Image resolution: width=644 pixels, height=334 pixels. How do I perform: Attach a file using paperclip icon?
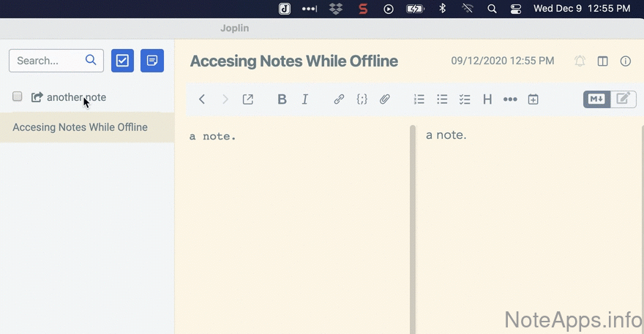coord(385,99)
